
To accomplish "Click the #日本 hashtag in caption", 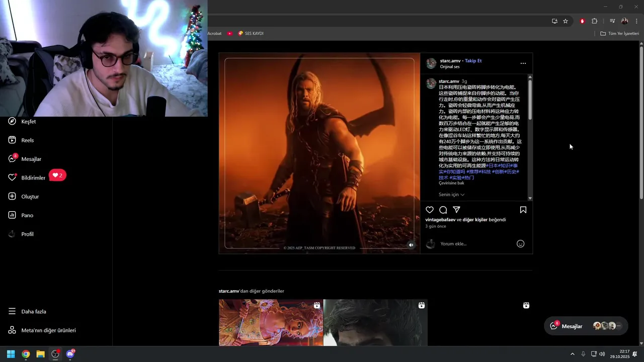I will (x=492, y=165).
